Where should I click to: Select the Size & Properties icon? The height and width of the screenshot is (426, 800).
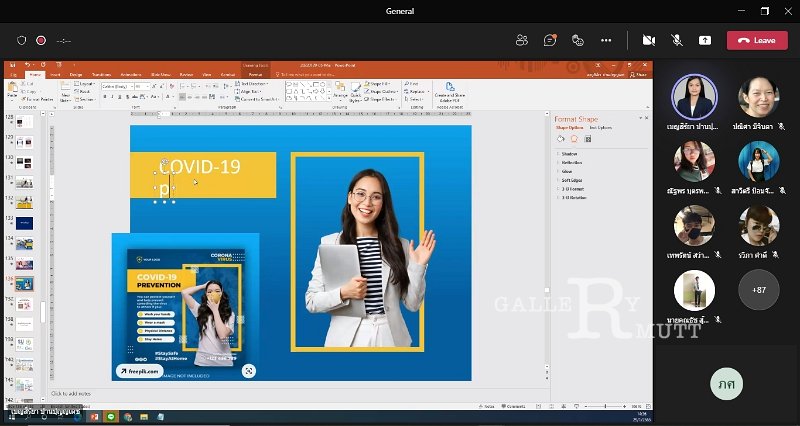[588, 139]
